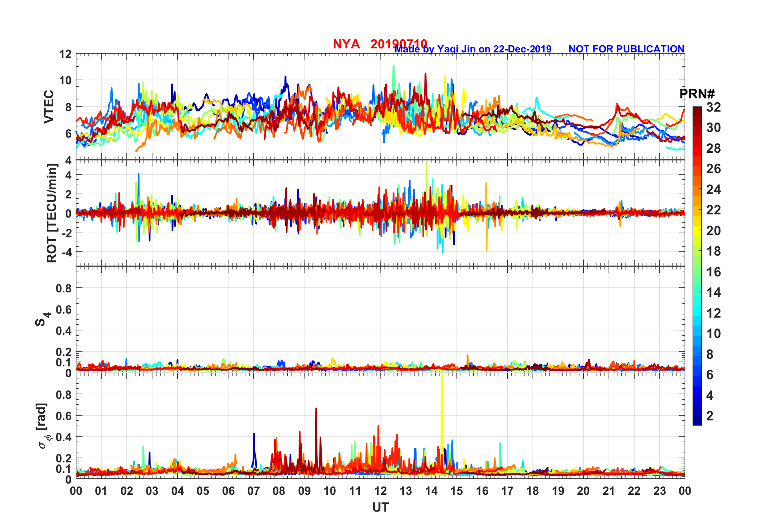Click the sigma-phi [rad] y-axis label
This screenshot has width=761, height=532.
pyautogui.click(x=44, y=426)
